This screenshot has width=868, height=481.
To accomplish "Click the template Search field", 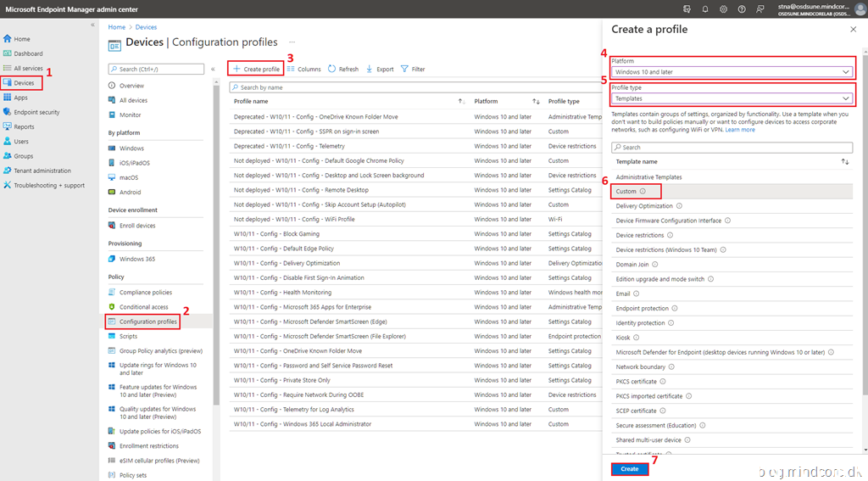I will point(732,148).
